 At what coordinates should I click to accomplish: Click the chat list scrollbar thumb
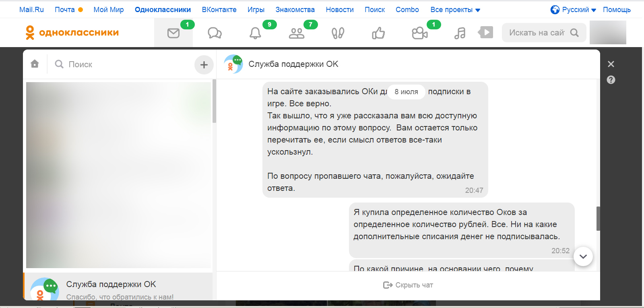coord(214,101)
